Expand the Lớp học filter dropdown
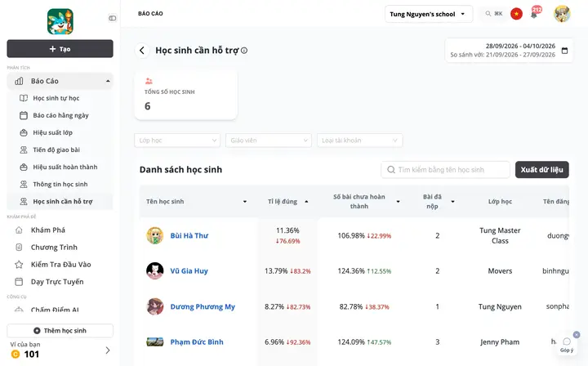588x366 pixels. click(177, 141)
